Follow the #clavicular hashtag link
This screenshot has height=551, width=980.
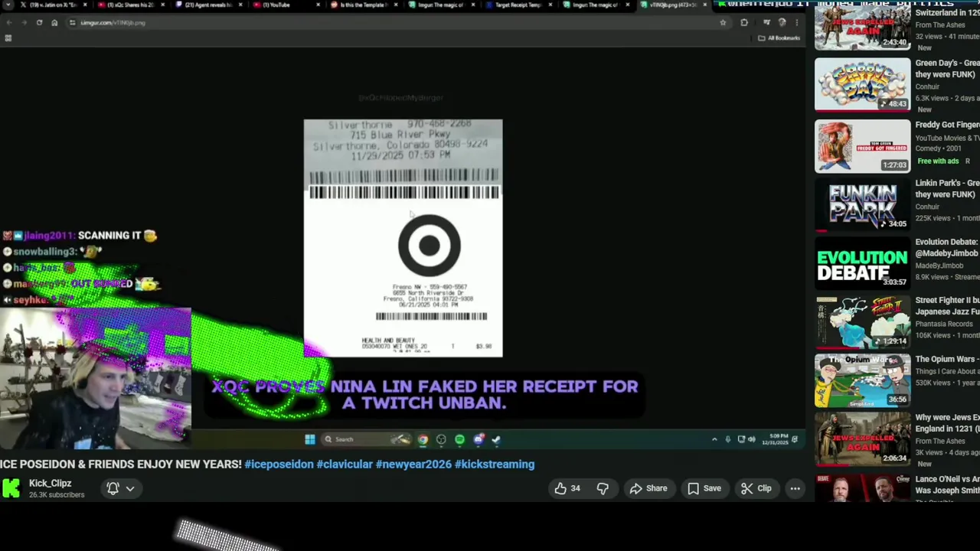(x=345, y=464)
